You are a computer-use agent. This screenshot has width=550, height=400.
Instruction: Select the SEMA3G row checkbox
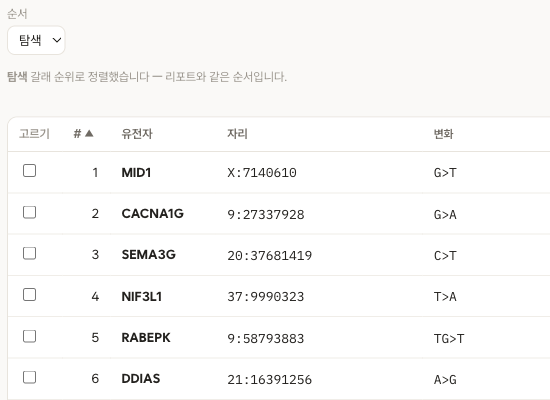(x=29, y=253)
